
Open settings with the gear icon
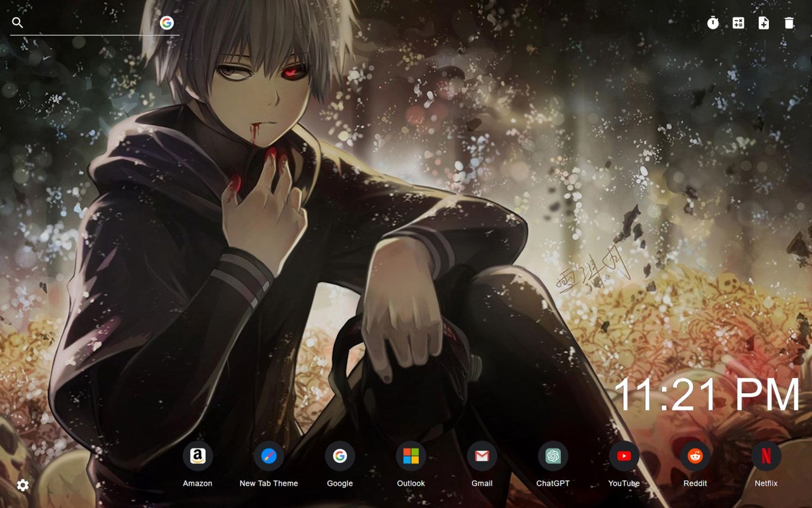coord(23,485)
